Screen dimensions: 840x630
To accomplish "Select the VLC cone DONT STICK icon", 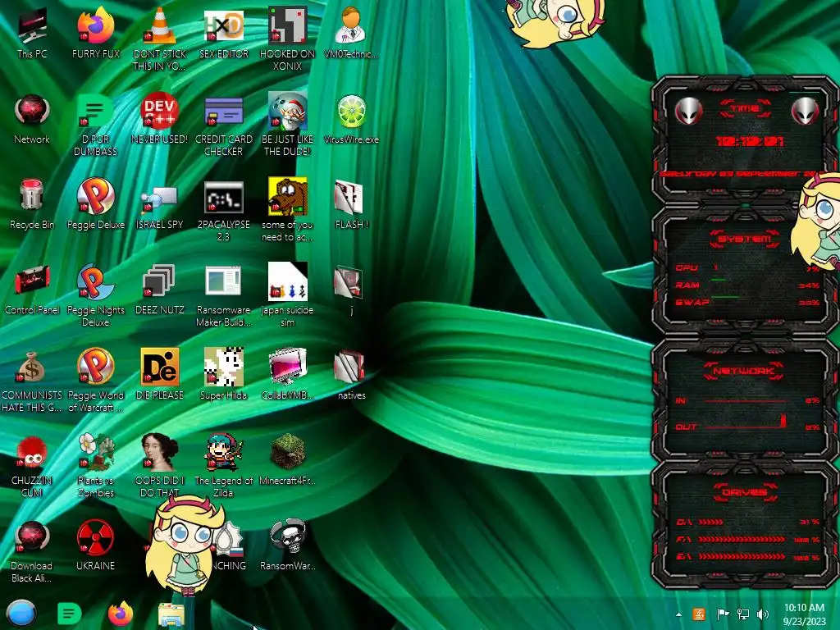I will (x=160, y=39).
